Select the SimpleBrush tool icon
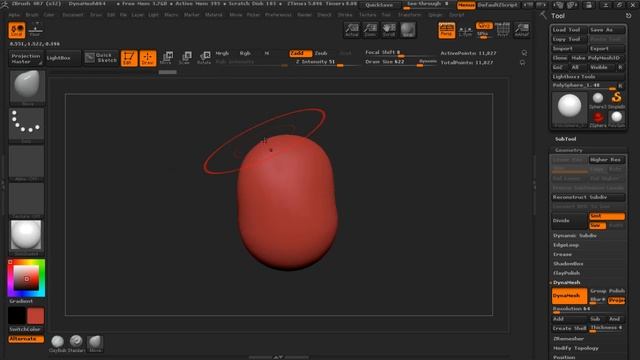Image resolution: width=640 pixels, height=360 pixels. pos(616,99)
